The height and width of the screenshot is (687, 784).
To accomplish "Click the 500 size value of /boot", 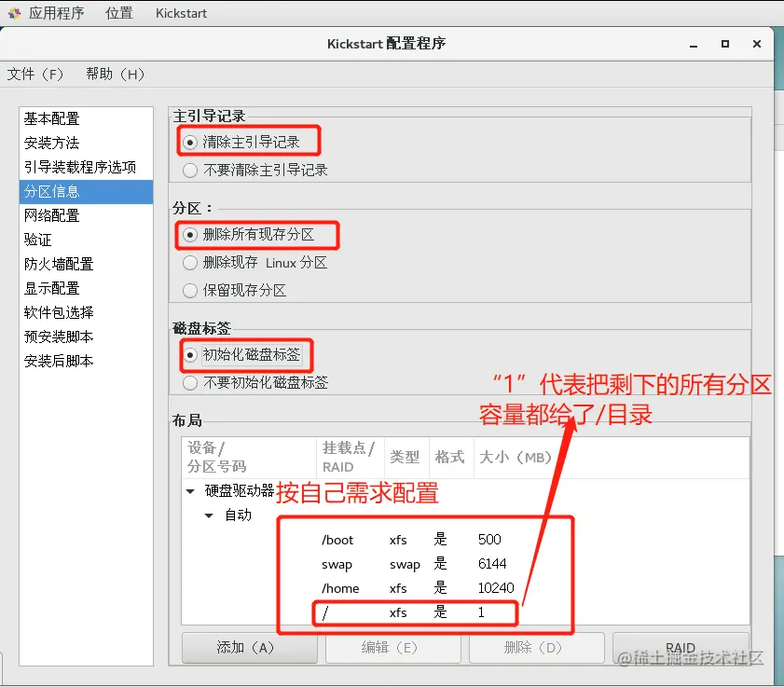I will 489,540.
